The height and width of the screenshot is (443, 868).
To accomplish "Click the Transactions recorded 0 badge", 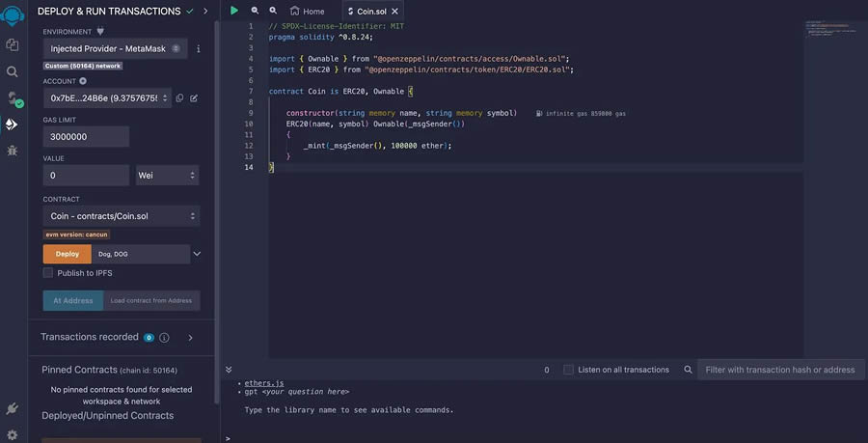I will [149, 337].
